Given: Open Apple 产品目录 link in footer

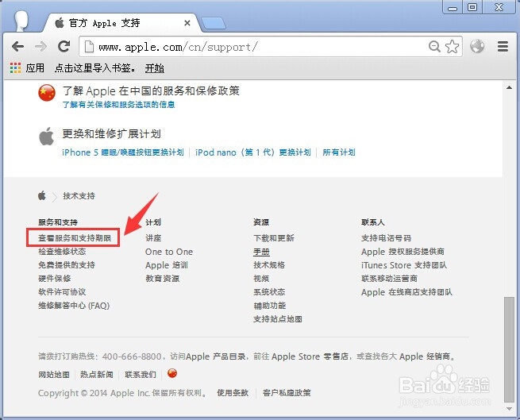Looking at the screenshot, I should point(216,356).
